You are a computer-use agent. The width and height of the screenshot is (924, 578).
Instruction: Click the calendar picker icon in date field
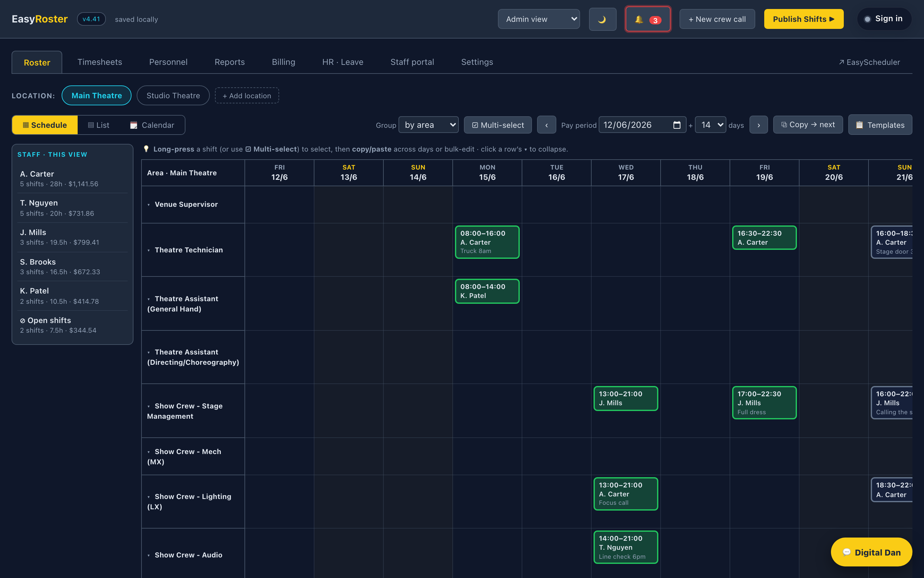677,125
